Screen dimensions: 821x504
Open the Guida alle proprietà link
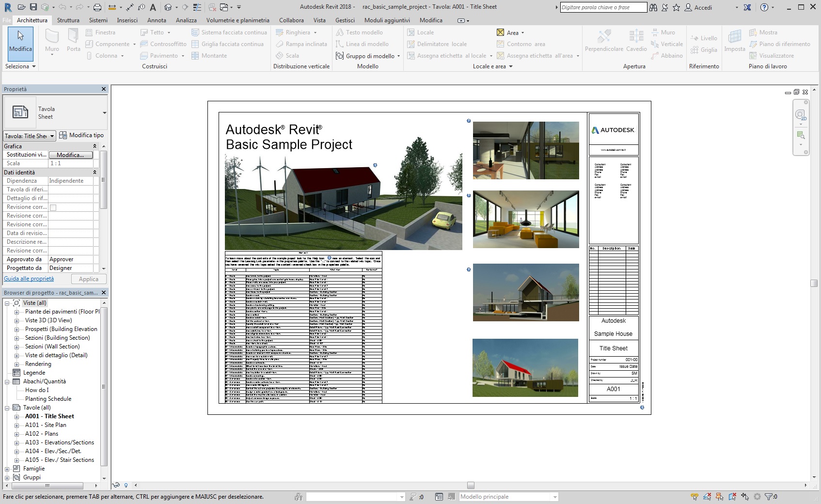(29, 279)
